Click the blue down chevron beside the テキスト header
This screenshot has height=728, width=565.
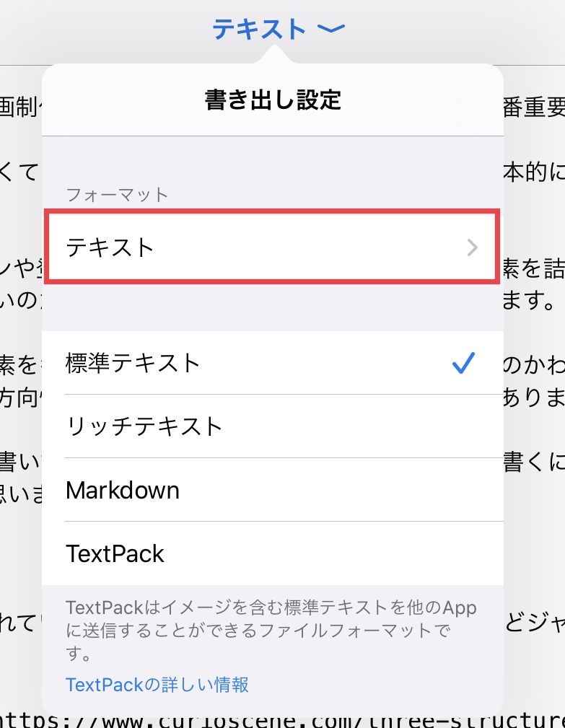point(331,29)
